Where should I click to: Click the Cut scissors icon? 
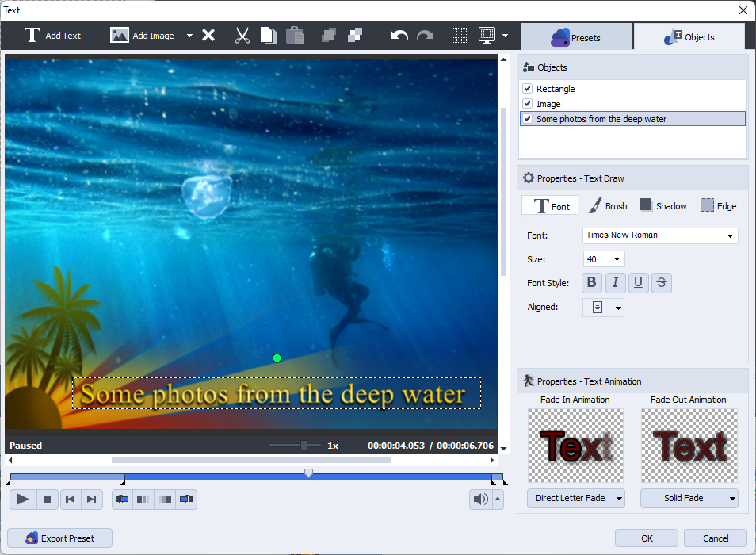pos(242,36)
